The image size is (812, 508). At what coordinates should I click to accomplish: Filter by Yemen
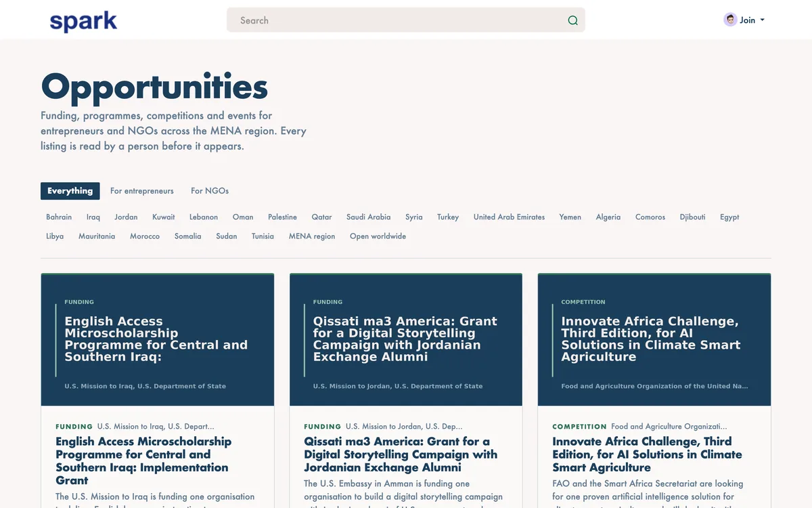click(x=570, y=217)
